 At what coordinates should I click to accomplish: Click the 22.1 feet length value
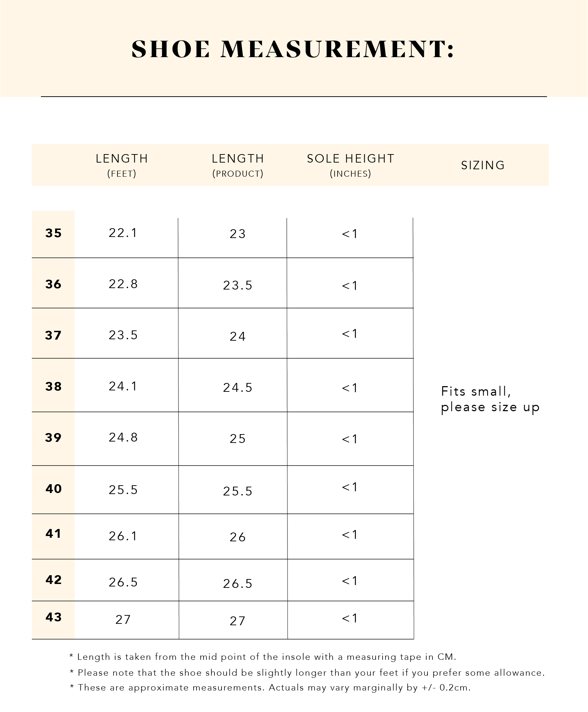pos(123,233)
